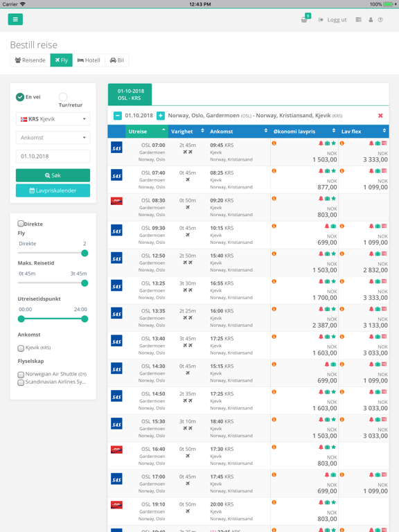Switch to the Bil tab
The height and width of the screenshot is (532, 399).
117,60
